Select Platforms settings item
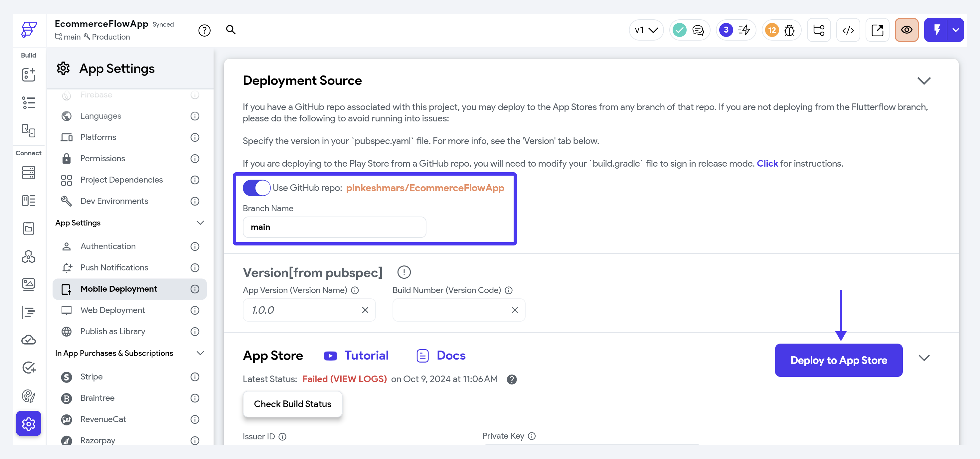This screenshot has width=980, height=459. pyautogui.click(x=129, y=137)
